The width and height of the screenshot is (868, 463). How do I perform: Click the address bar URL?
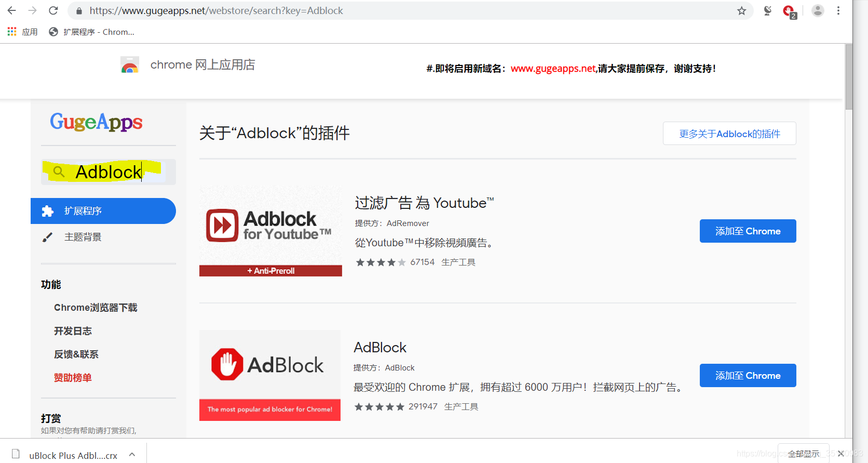pos(216,11)
